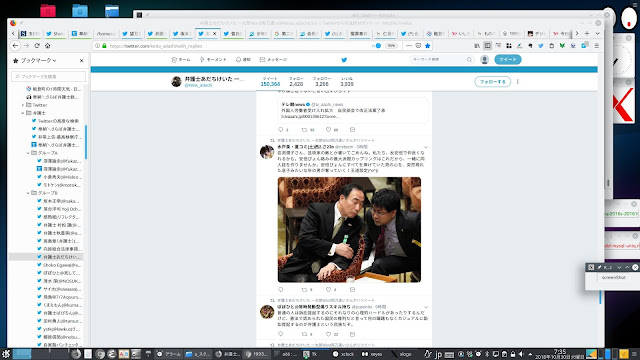Open a new tab with plus button
The width and height of the screenshot is (640, 360).
(587, 33)
